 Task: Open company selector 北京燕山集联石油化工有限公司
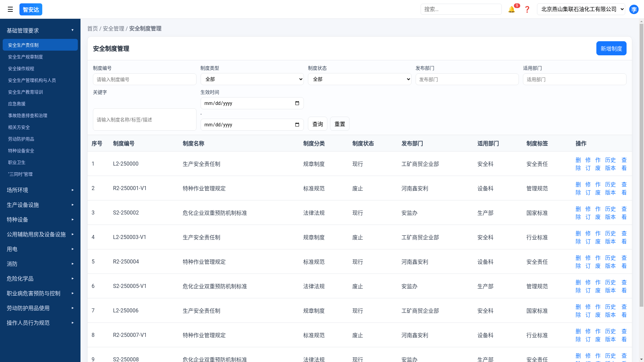point(581,9)
